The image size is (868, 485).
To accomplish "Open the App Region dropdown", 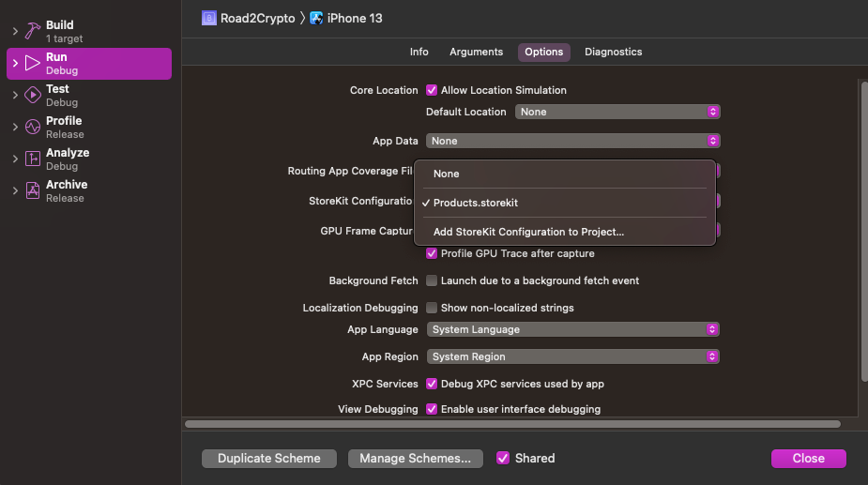I will coord(573,356).
